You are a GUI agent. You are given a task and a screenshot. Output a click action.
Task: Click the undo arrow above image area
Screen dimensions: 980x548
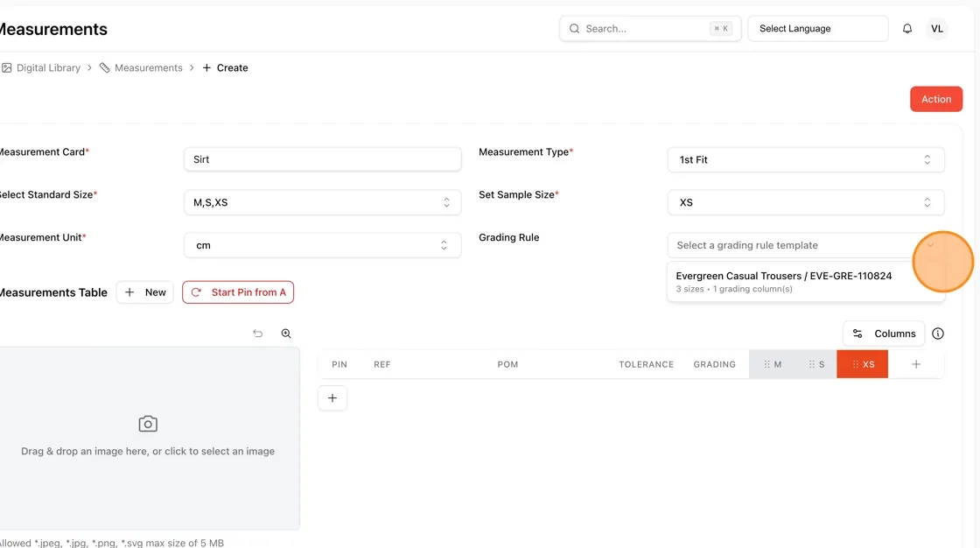[257, 334]
